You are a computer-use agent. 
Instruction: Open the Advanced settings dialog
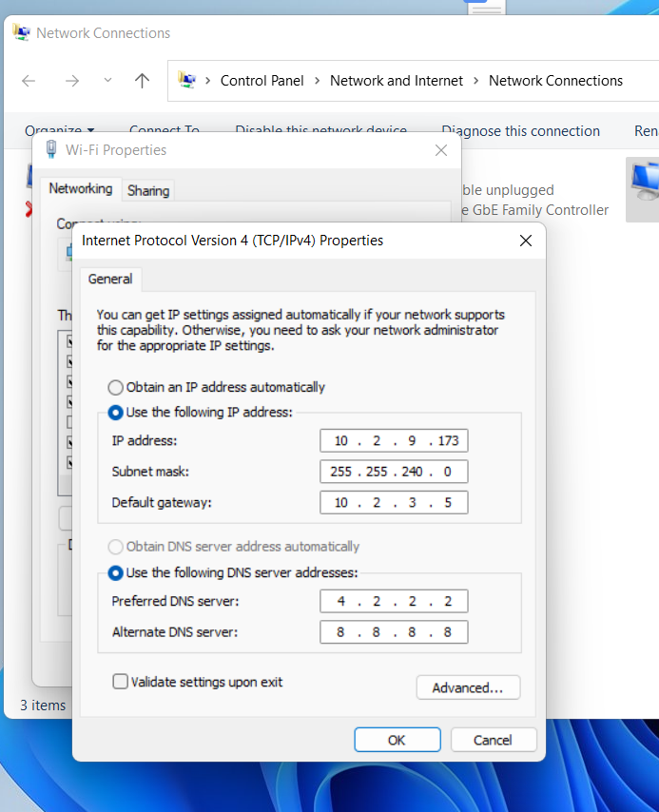(x=468, y=687)
